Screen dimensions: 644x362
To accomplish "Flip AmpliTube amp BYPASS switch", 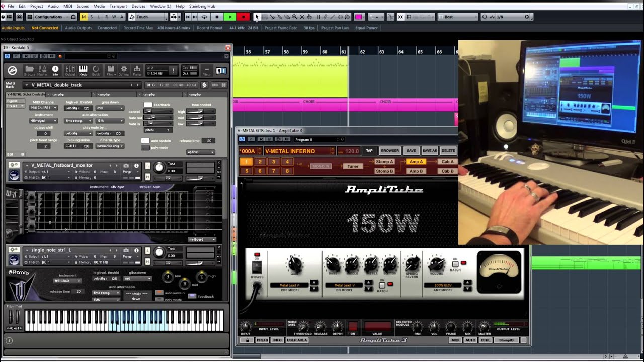I will click(x=257, y=267).
